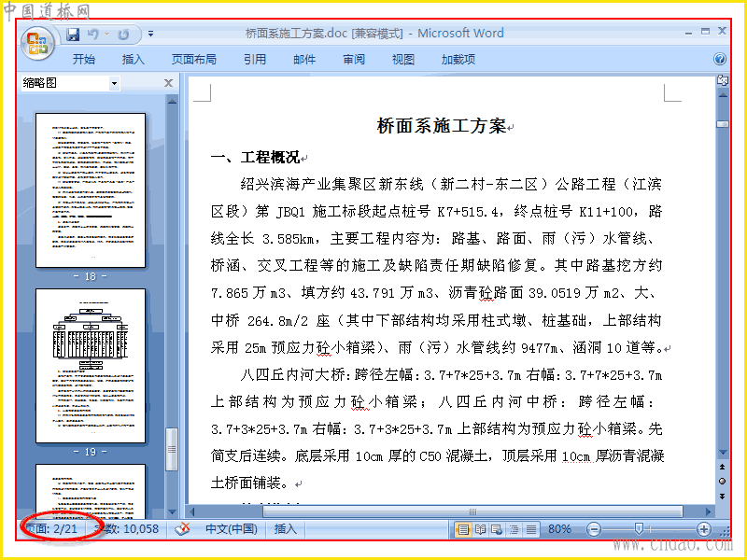Zoom in with the plus button
Viewport: 747px width, 560px height.
point(704,529)
